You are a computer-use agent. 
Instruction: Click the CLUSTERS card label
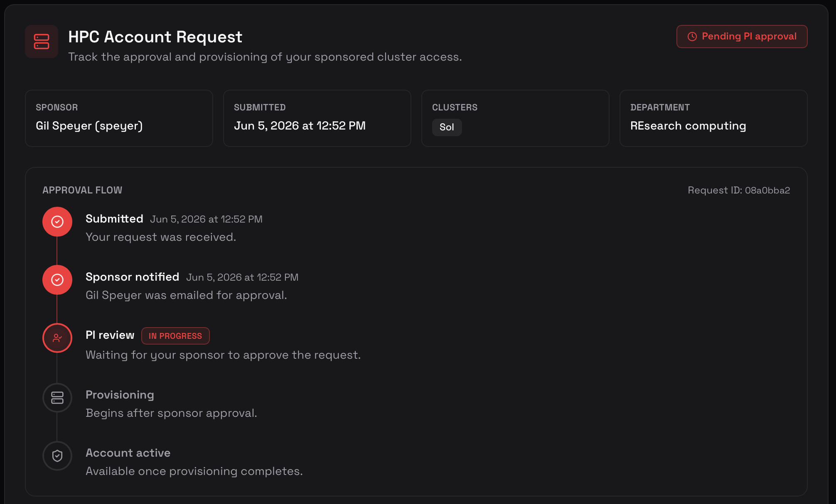[x=455, y=108]
